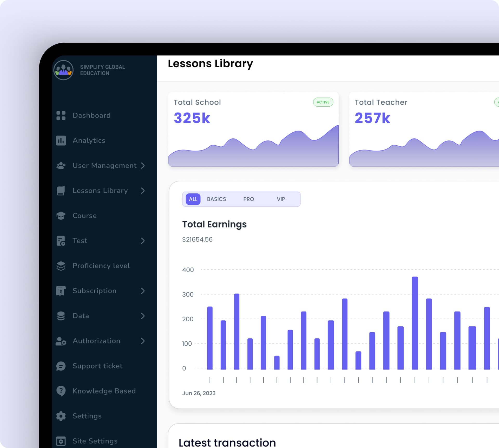This screenshot has height=448, width=499.
Task: Click the User Management people icon
Action: 61,166
